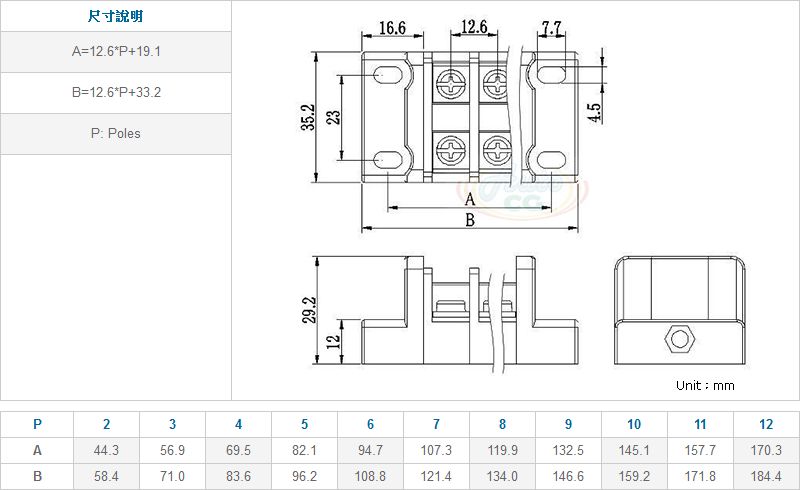Click the lower-right oval mounting hole

click(x=551, y=158)
